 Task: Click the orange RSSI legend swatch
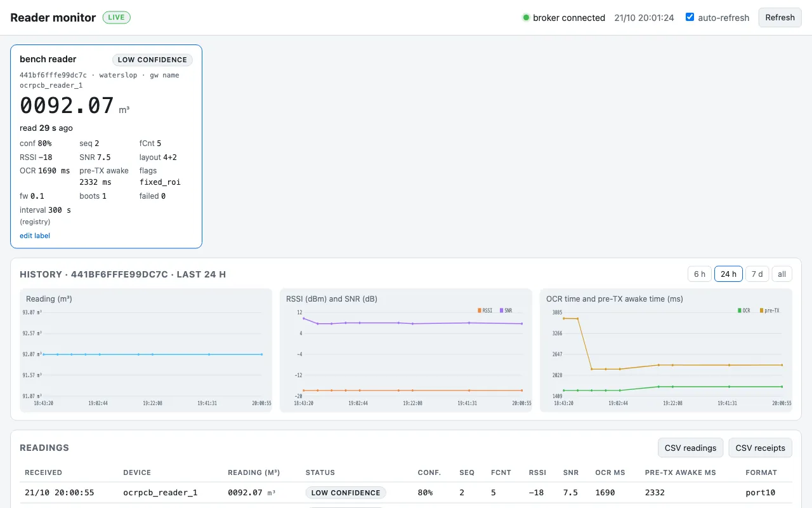click(480, 311)
